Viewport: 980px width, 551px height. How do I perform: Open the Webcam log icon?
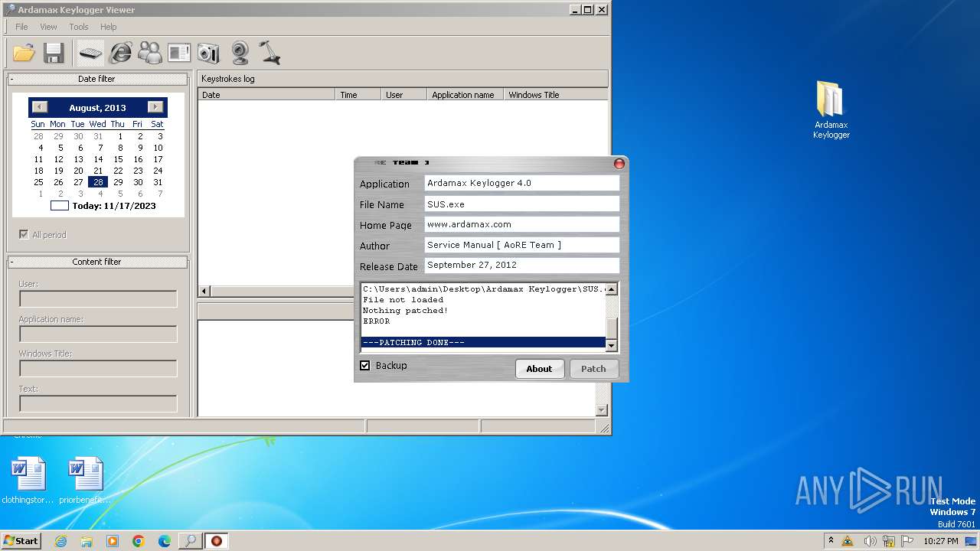240,53
